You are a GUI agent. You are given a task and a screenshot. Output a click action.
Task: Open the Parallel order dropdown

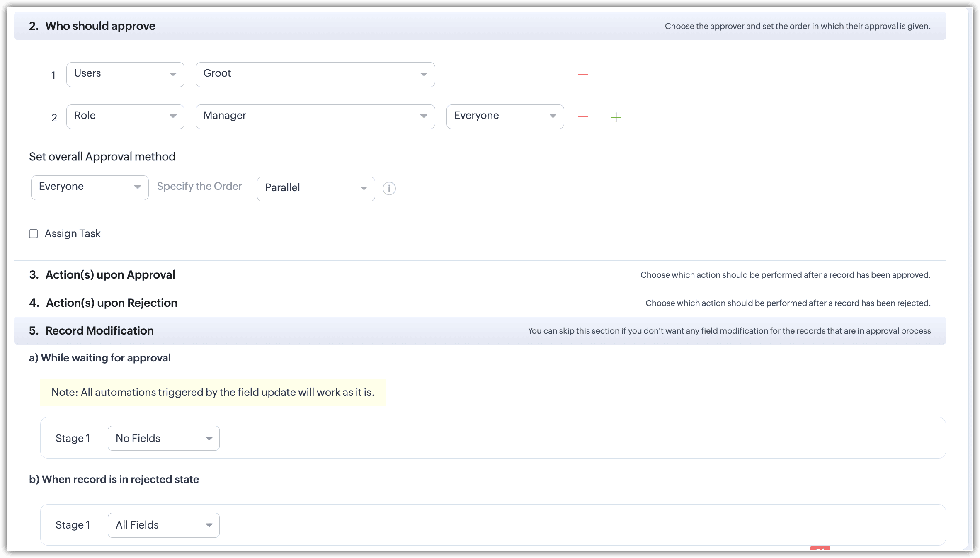click(315, 189)
